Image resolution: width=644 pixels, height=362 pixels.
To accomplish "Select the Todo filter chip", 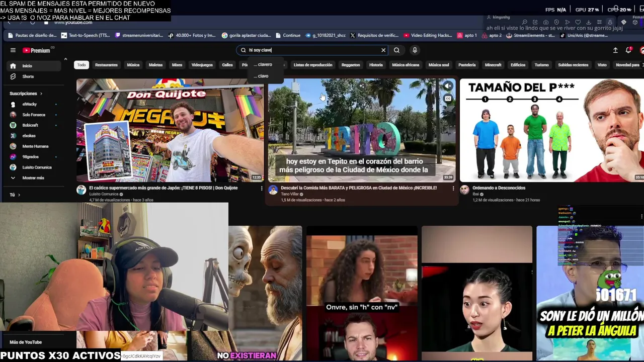I will (82, 65).
